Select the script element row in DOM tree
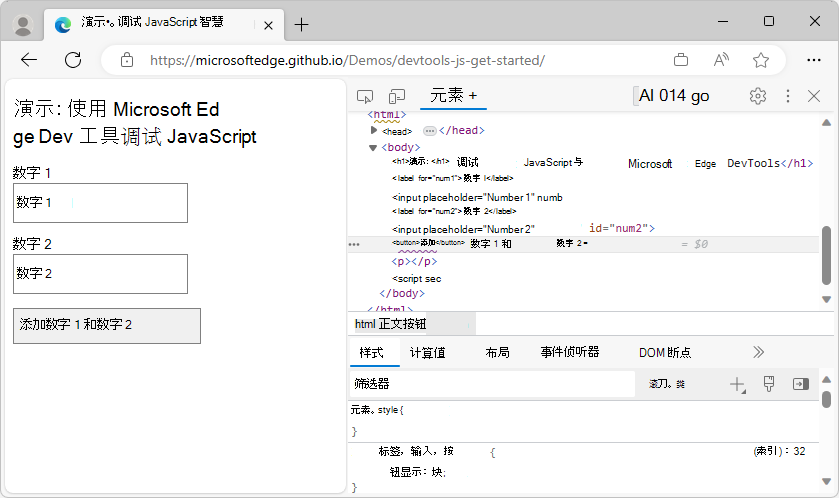 416,279
